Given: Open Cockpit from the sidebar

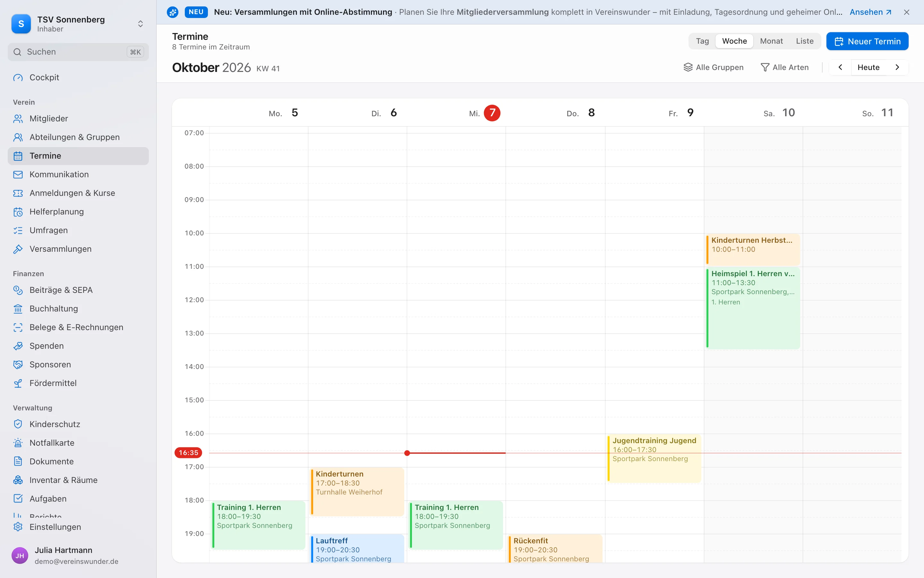Looking at the screenshot, I should pos(78,78).
